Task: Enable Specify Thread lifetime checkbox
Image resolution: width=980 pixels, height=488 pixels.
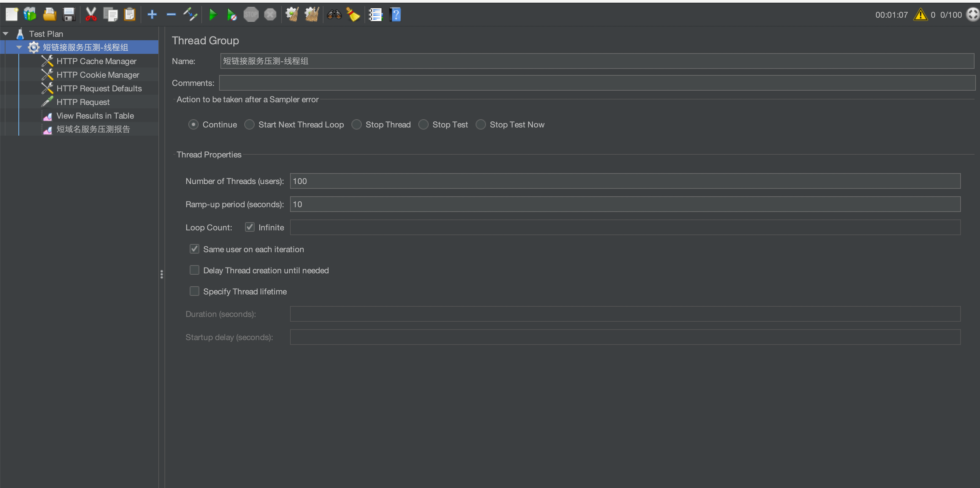Action: [194, 291]
